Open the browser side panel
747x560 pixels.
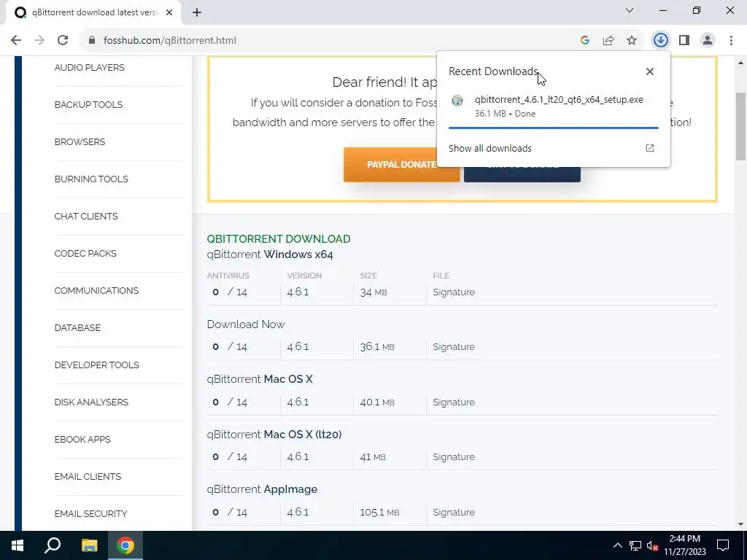[x=684, y=41]
